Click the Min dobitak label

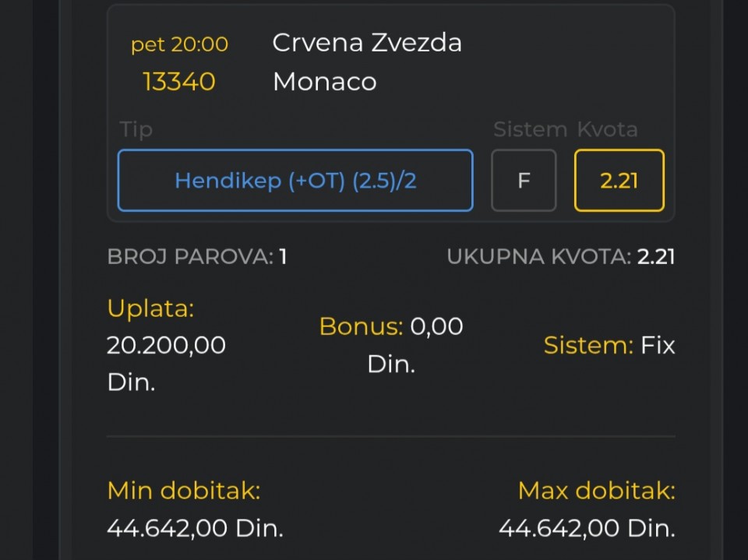pyautogui.click(x=184, y=491)
